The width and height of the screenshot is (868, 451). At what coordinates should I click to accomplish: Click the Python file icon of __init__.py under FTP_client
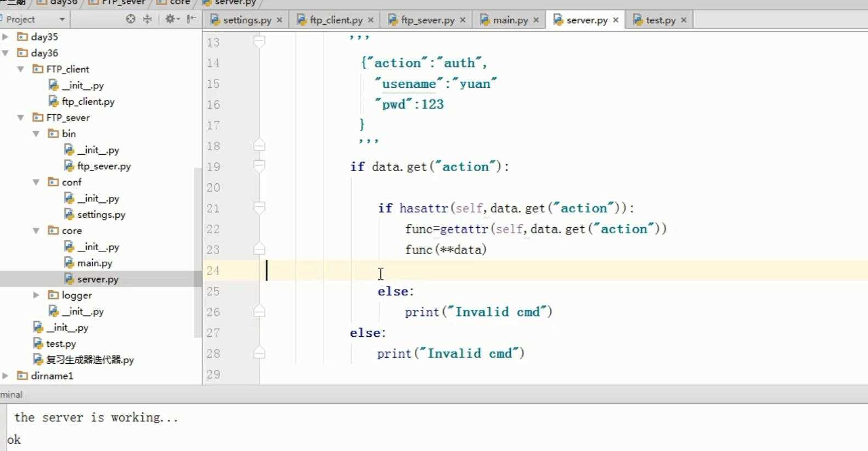click(x=54, y=85)
